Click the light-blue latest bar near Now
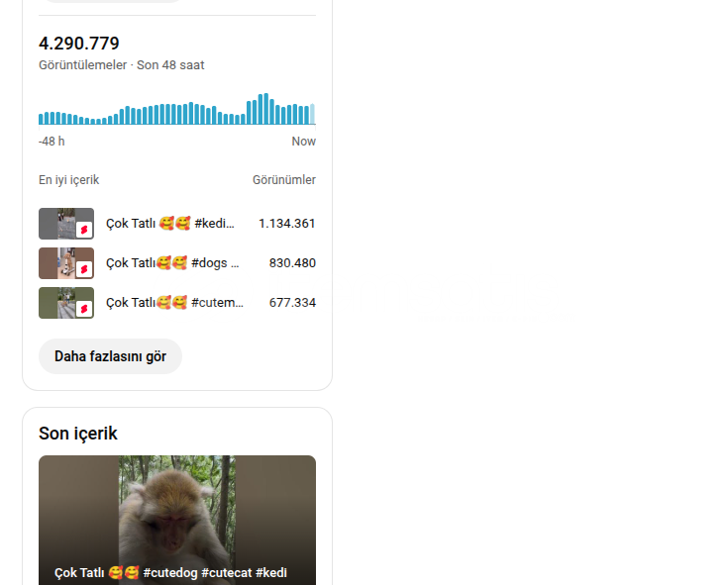The image size is (728, 585). 312,114
